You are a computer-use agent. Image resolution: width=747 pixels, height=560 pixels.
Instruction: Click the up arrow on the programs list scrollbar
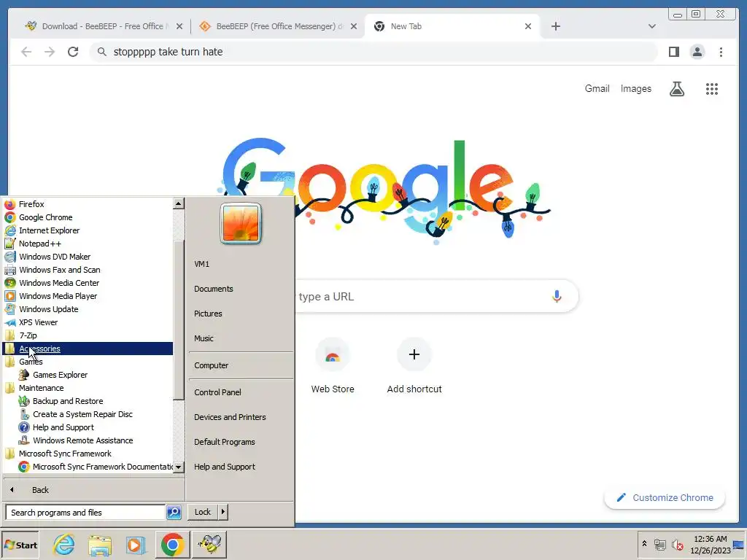tap(178, 204)
